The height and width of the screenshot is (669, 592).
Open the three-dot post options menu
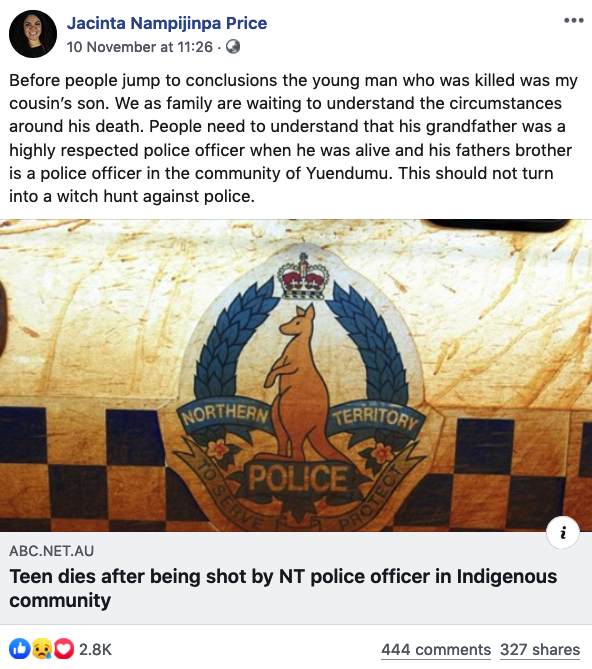pos(573,20)
